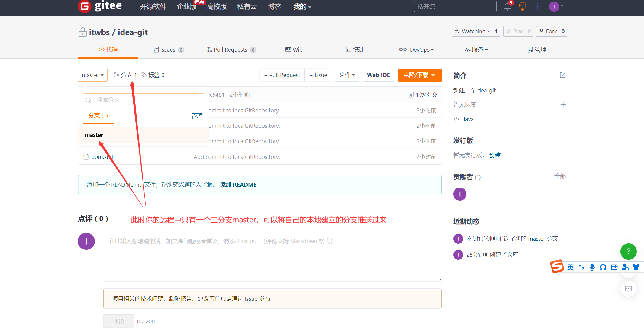This screenshot has width=644, height=331.
Task: Click the 1 次提交 commits link
Action: pos(423,95)
